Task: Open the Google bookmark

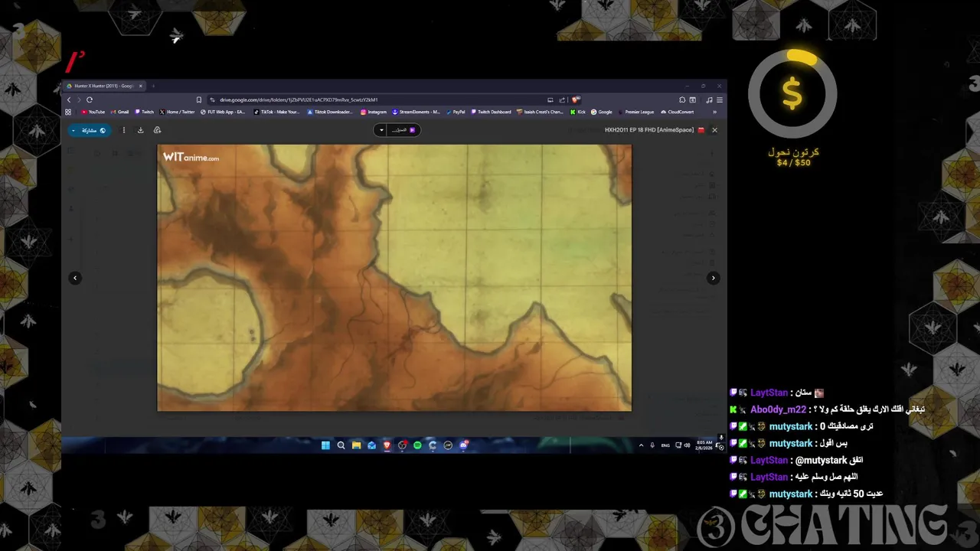Action: tap(602, 112)
